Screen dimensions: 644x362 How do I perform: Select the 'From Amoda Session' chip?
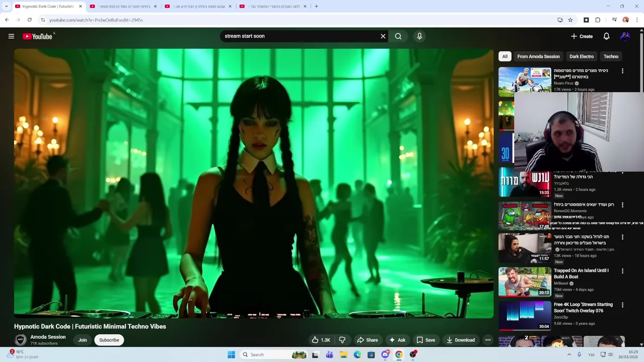(538, 56)
